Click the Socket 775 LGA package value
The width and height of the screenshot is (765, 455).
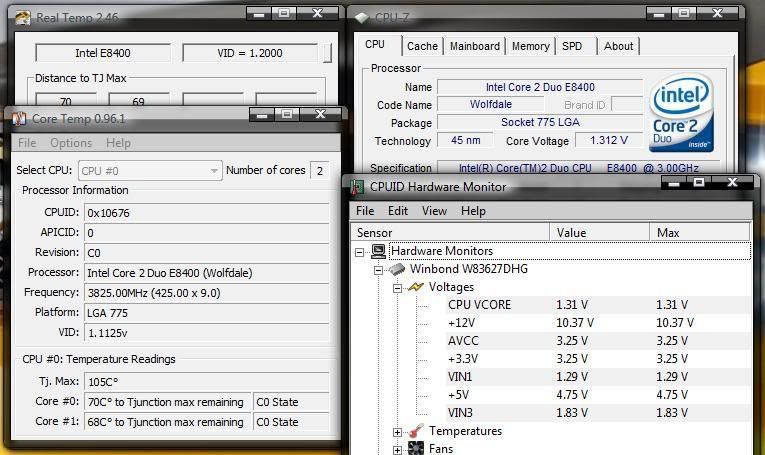click(x=540, y=122)
